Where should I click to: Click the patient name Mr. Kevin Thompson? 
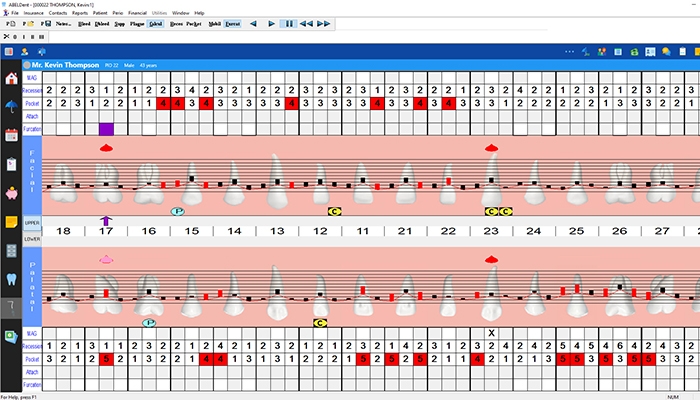coord(65,65)
